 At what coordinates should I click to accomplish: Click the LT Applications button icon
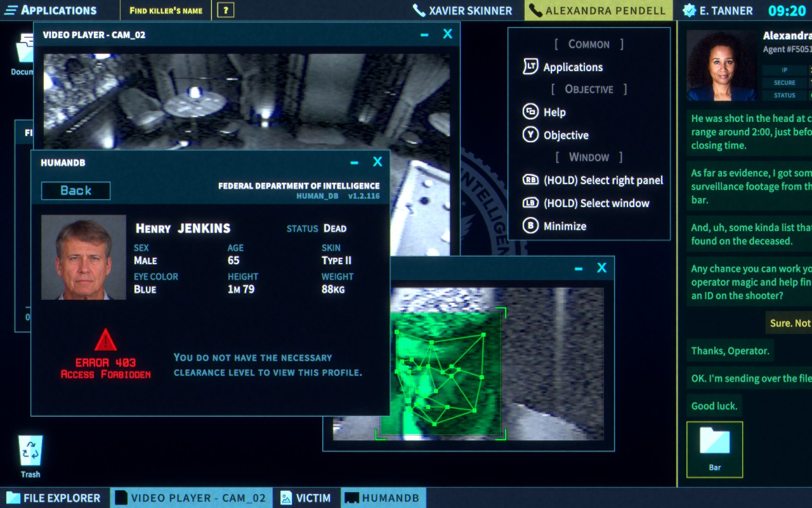530,67
